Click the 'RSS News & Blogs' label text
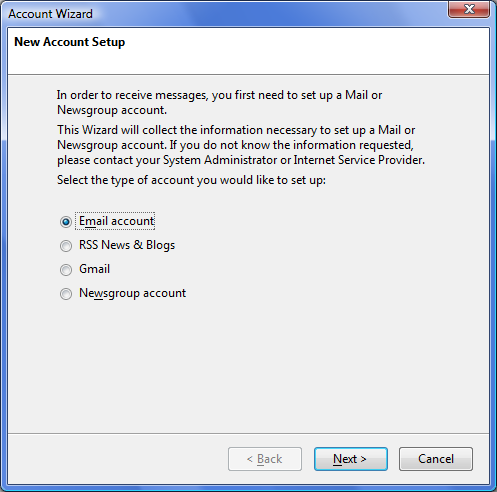Viewport: 497px width, 492px height. 127,245
